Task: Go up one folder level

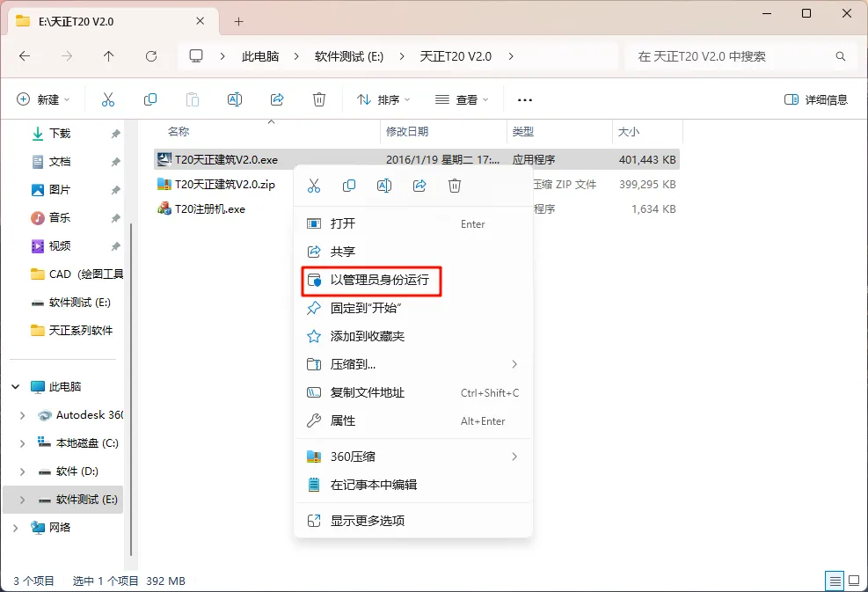Action: click(x=108, y=56)
